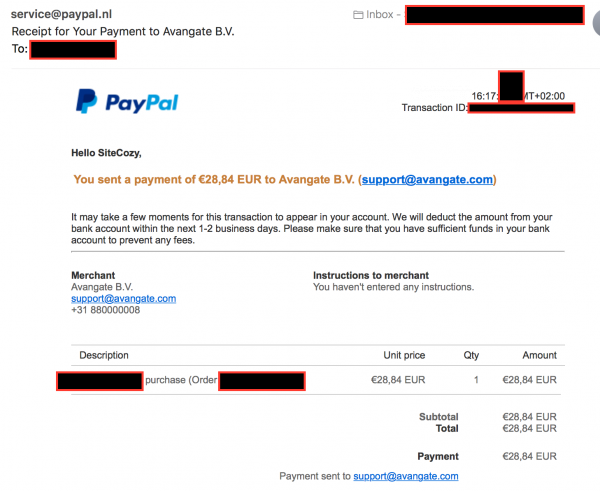This screenshot has height=491, width=600.
Task: Open support@avangate.com link in orange headline
Action: tap(427, 179)
